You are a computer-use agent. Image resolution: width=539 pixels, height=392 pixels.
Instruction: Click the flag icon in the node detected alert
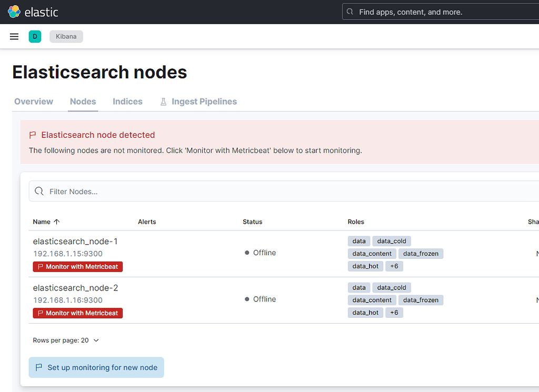click(32, 135)
